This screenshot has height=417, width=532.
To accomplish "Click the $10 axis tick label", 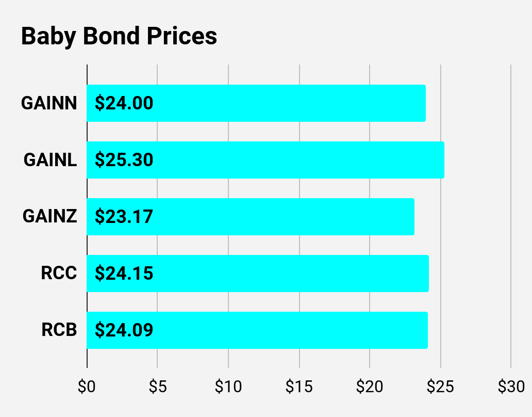I will point(228,387).
